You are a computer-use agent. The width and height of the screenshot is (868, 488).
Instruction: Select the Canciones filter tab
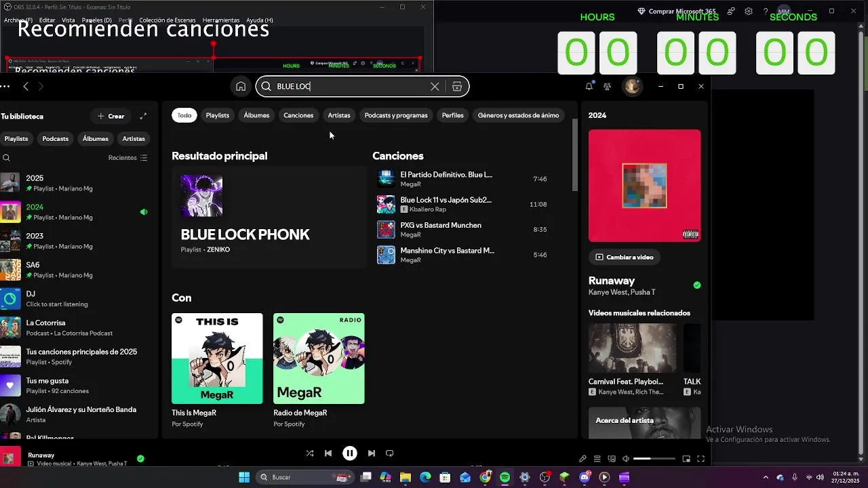[x=298, y=115]
